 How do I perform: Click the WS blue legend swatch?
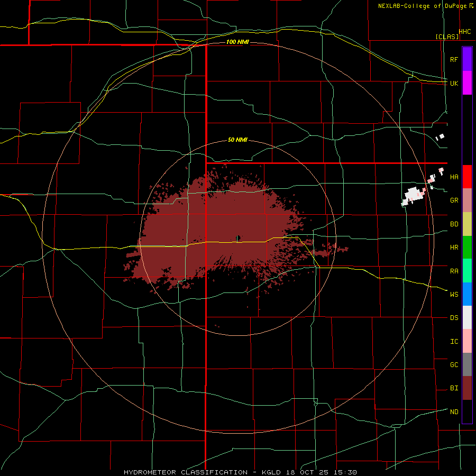pos(467,294)
